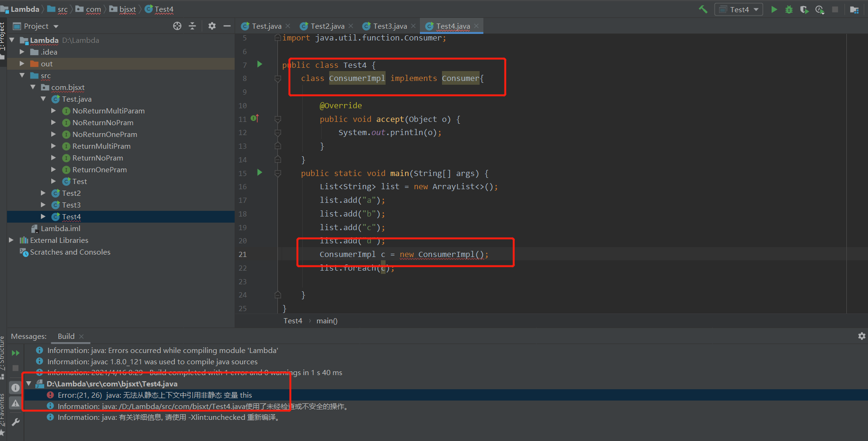Click the implements-method gutter icon at line 11

[255, 119]
